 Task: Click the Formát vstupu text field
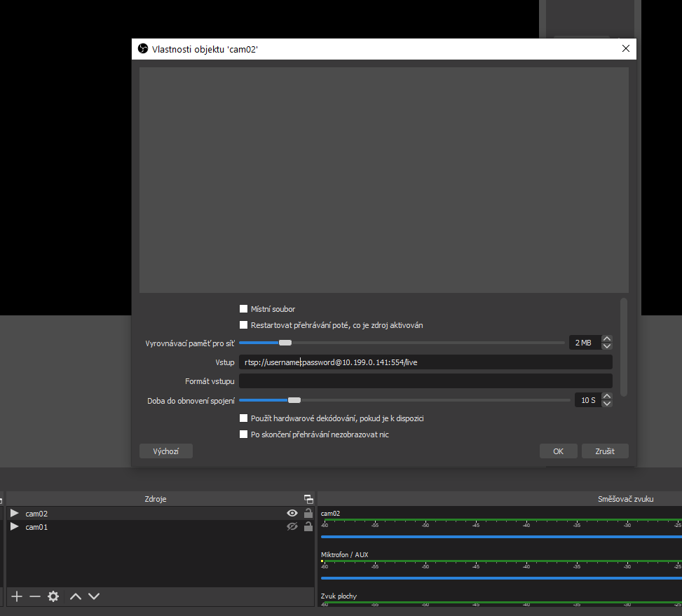tap(425, 381)
